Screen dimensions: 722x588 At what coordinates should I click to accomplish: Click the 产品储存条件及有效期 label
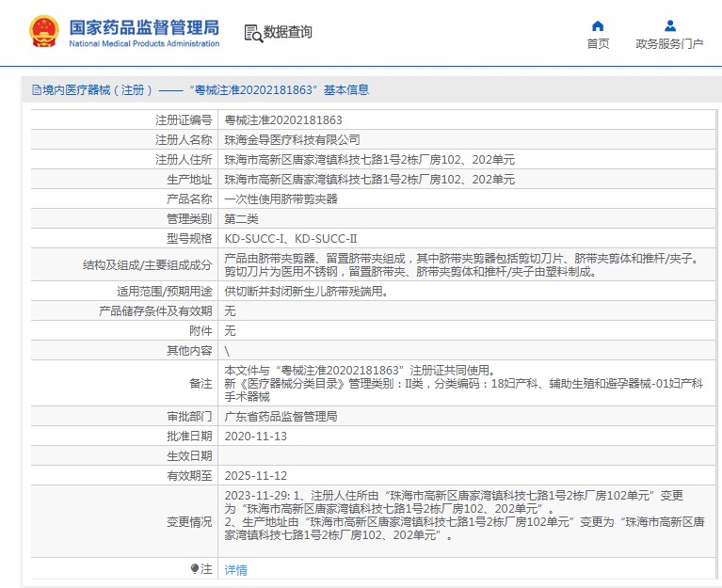point(155,311)
